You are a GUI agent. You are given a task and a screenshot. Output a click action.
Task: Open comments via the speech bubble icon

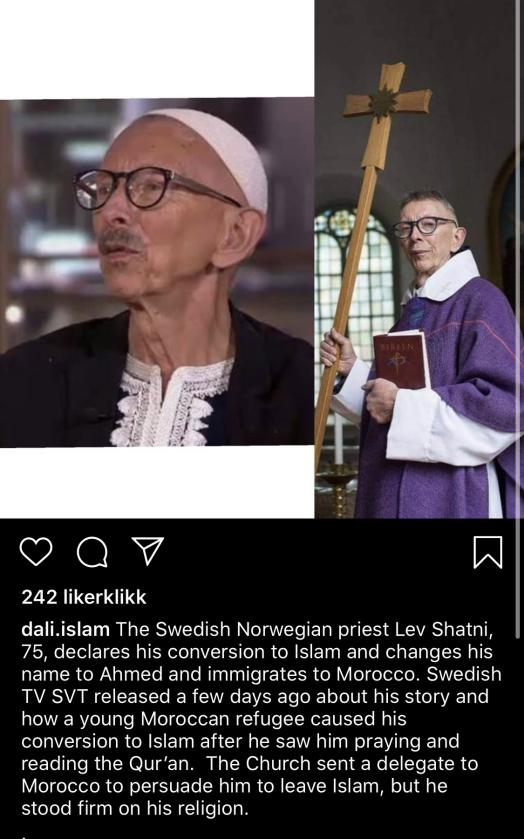point(92,552)
